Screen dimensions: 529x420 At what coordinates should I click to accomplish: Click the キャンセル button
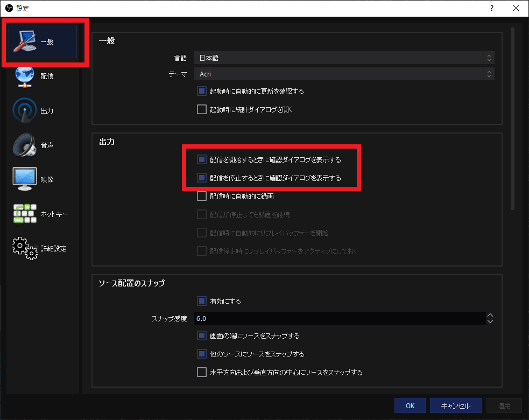456,405
